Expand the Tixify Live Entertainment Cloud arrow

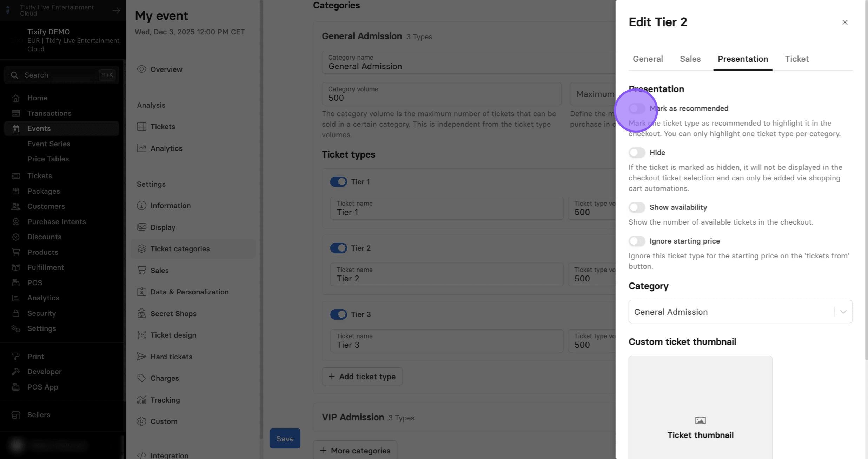116,11
